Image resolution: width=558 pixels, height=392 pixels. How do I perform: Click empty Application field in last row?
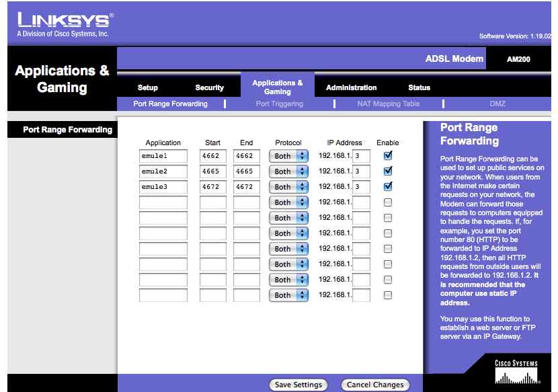163,295
